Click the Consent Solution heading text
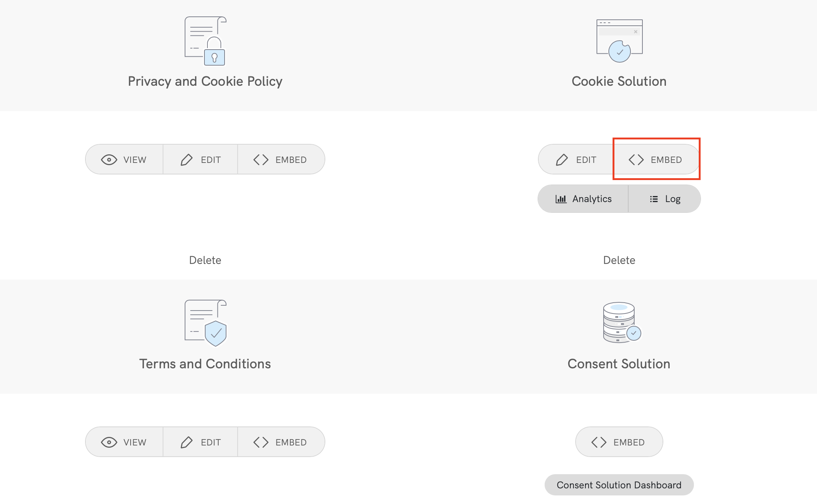The image size is (817, 504). pyautogui.click(x=619, y=364)
